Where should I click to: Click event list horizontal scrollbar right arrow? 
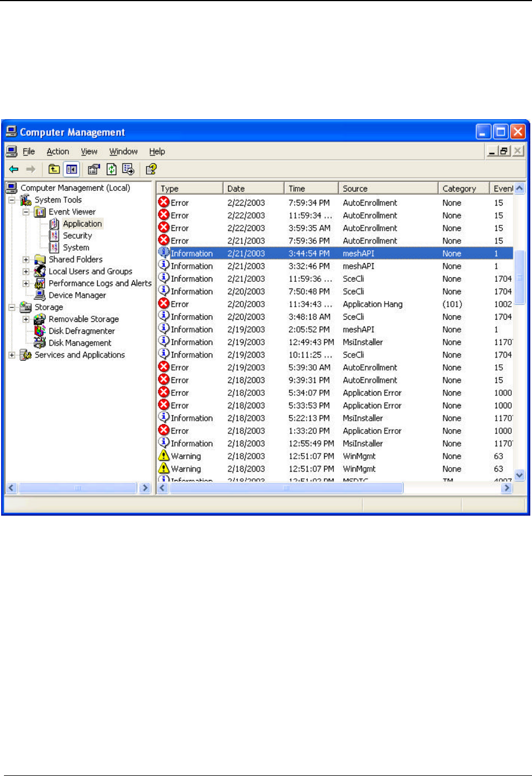pyautogui.click(x=507, y=488)
